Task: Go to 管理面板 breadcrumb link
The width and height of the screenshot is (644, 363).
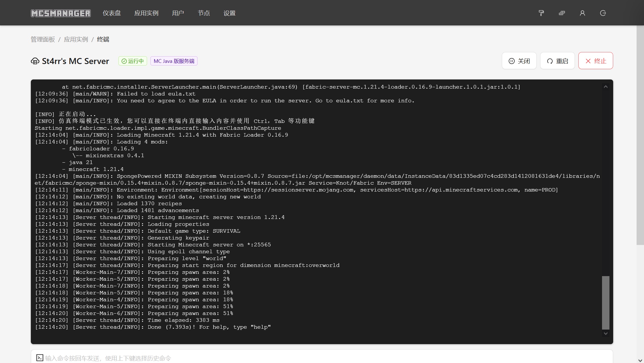Action: tap(43, 39)
